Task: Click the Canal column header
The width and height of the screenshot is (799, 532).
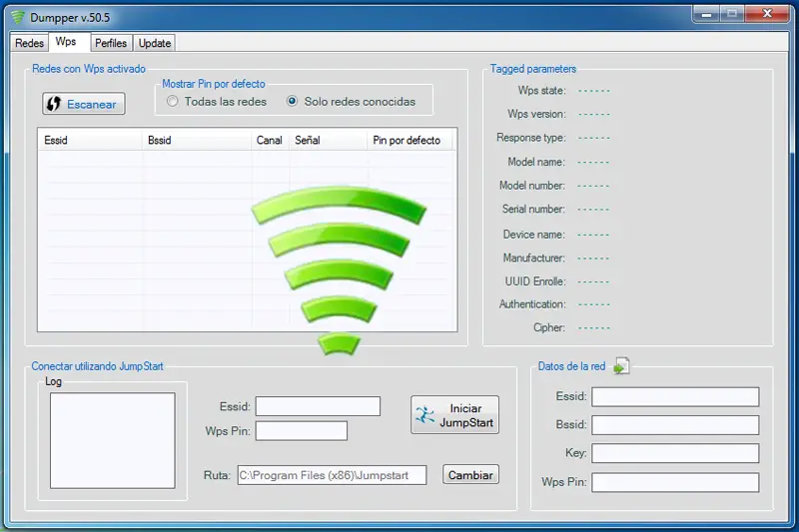Action: (270, 140)
